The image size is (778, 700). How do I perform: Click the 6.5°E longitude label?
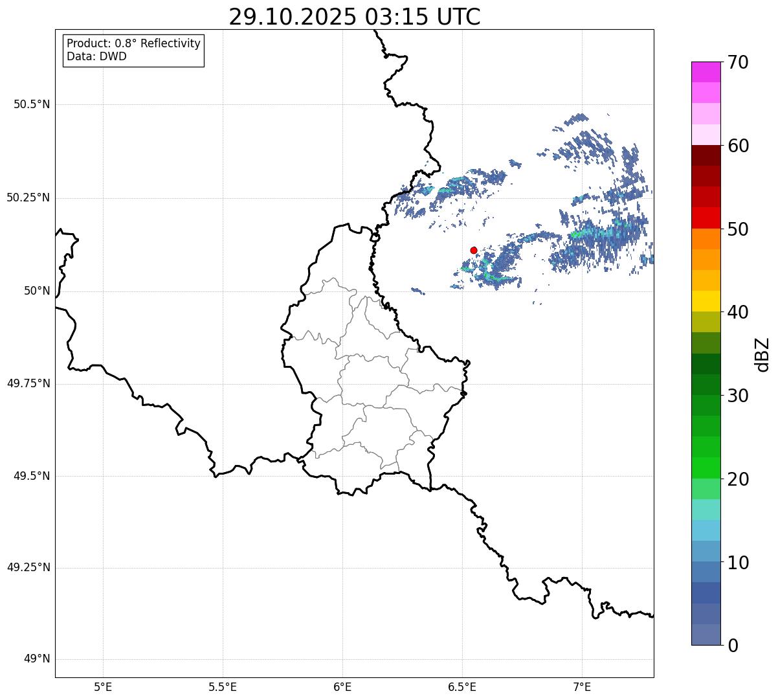(x=462, y=687)
